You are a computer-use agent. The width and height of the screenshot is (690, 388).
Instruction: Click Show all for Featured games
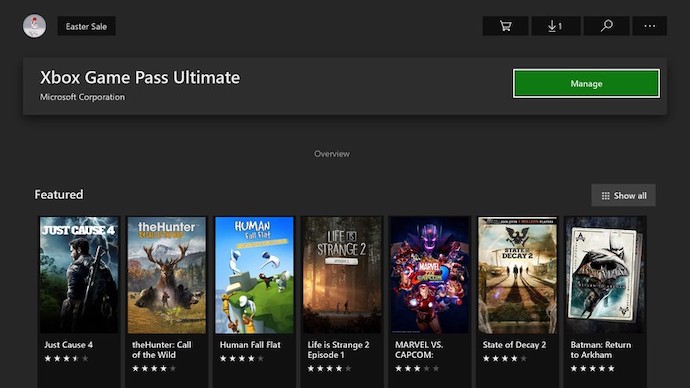[624, 195]
